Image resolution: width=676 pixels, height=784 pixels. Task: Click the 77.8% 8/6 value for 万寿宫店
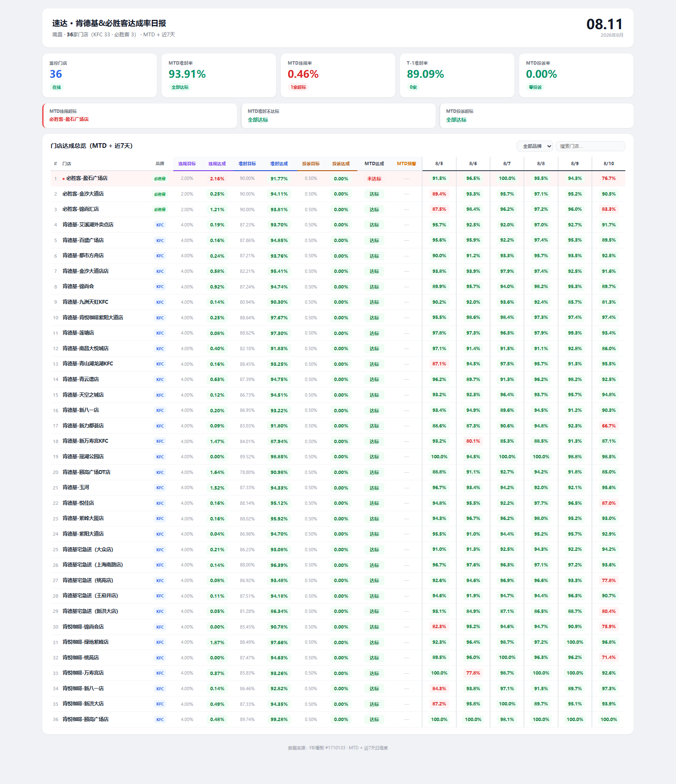[473, 673]
